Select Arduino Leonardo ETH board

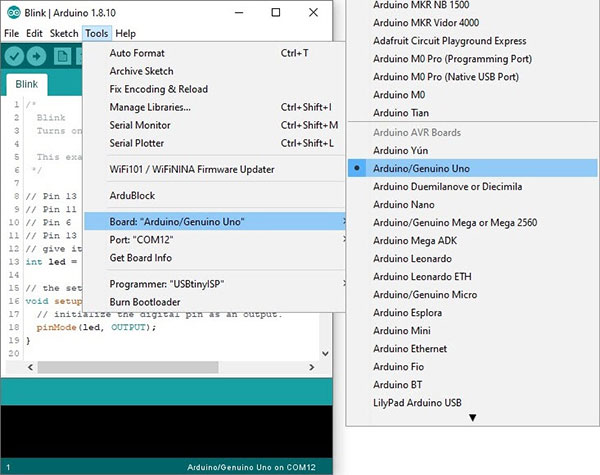(x=473, y=276)
